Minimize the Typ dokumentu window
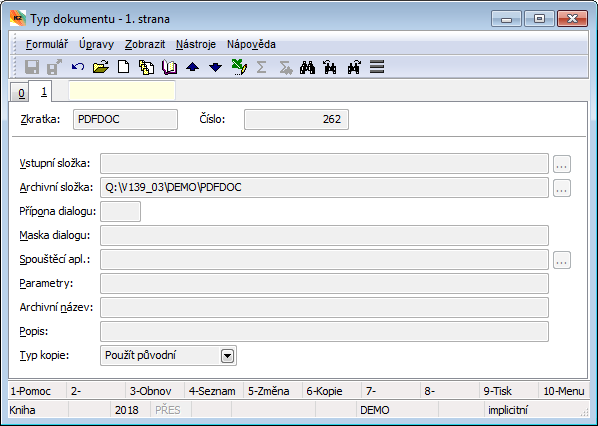 point(506,18)
